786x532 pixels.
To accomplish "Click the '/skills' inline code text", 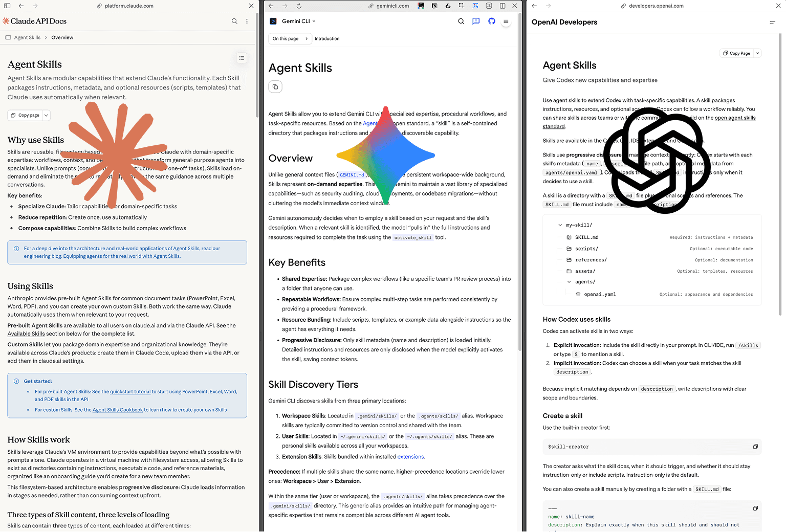I will click(x=748, y=345).
